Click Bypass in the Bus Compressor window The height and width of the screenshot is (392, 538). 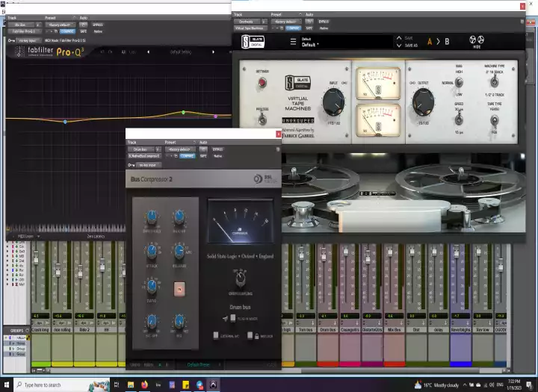(x=217, y=149)
